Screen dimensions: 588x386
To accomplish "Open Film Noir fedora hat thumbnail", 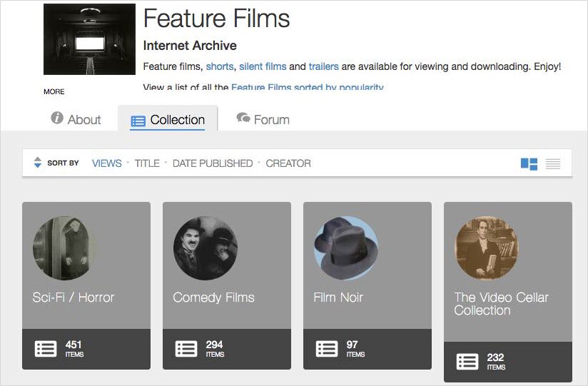I will [x=346, y=248].
